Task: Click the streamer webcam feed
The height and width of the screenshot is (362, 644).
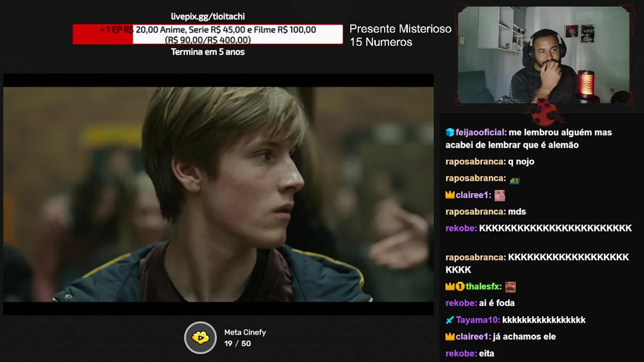Action: [543, 54]
